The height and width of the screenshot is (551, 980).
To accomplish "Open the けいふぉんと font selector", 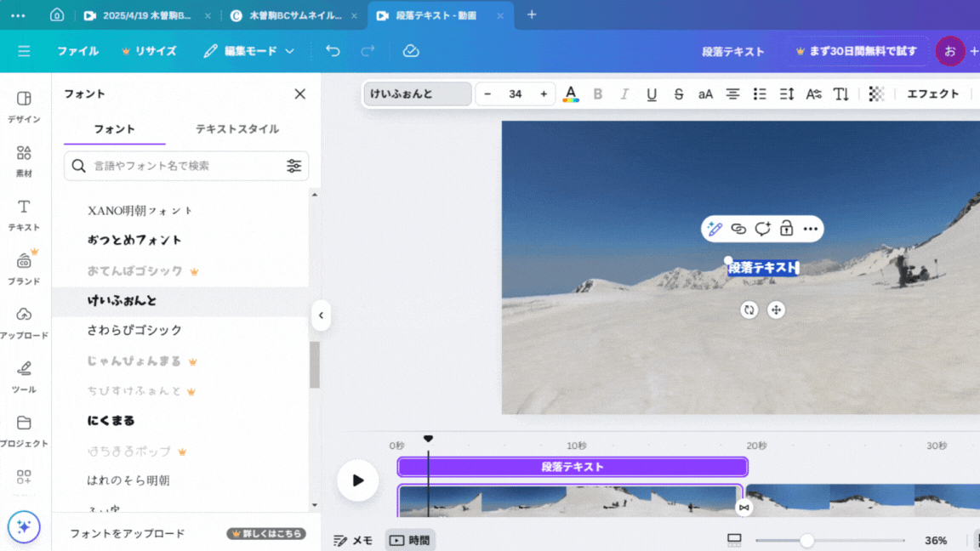I will coord(417,94).
